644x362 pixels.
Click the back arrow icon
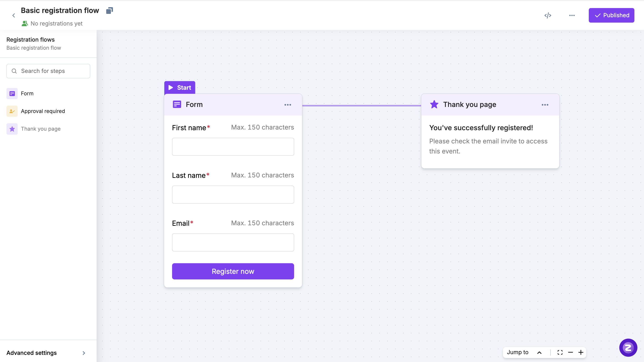[14, 15]
